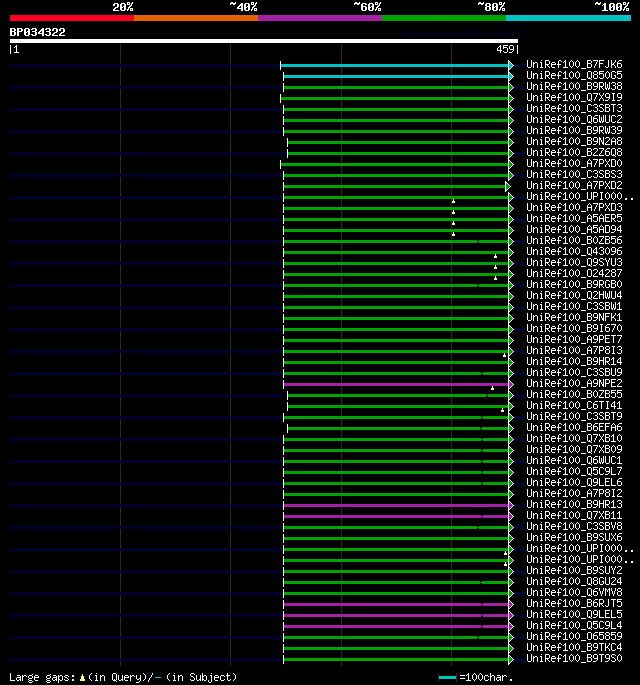Click the cyan ~100% legend segment
The width and height of the screenshot is (640, 685).
[x=568, y=18]
